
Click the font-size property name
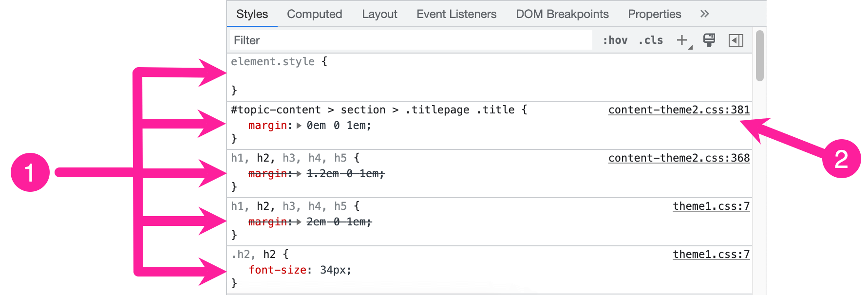tap(277, 270)
